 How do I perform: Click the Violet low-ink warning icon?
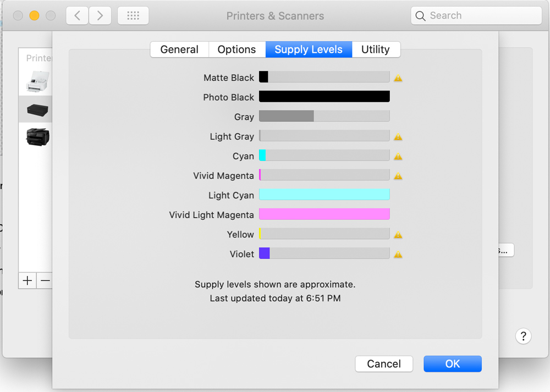point(398,255)
